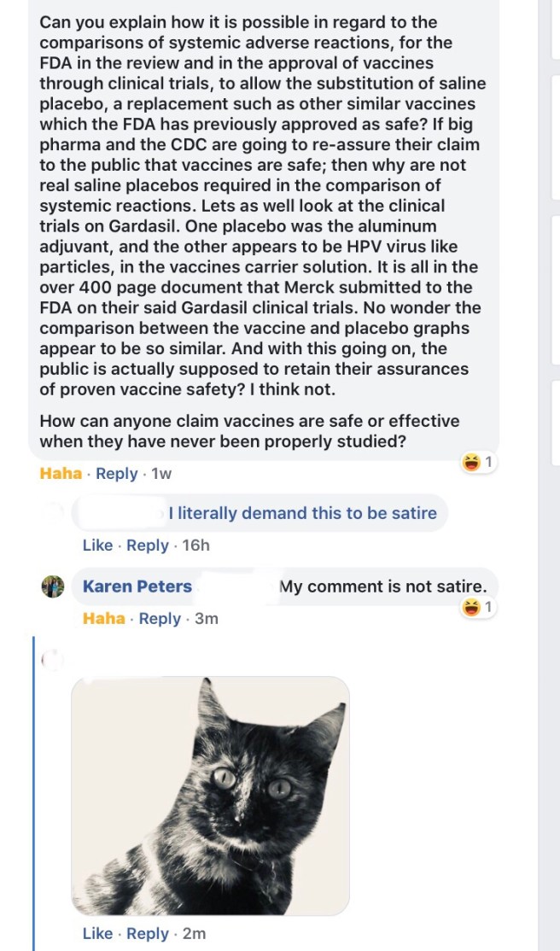Reply to the long vaccine comment
This screenshot has height=951, width=560.
tap(117, 473)
